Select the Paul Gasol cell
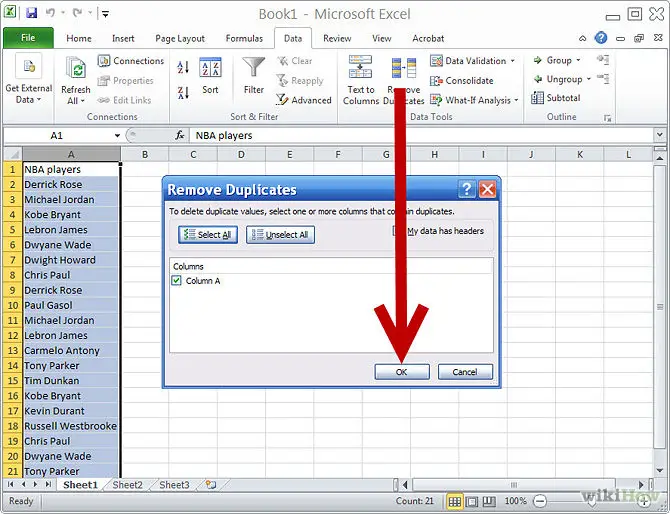The image size is (670, 514). (x=71, y=305)
